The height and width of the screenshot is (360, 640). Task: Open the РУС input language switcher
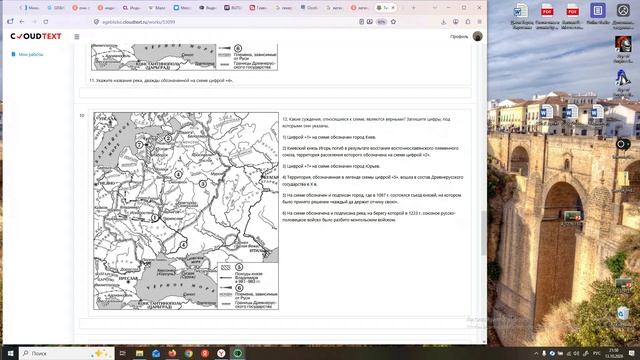point(597,353)
